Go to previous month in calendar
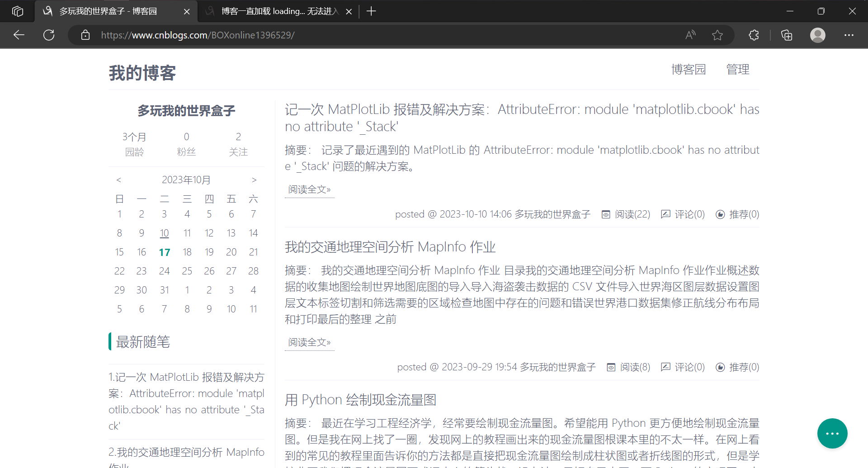This screenshot has width=868, height=468. coord(119,180)
